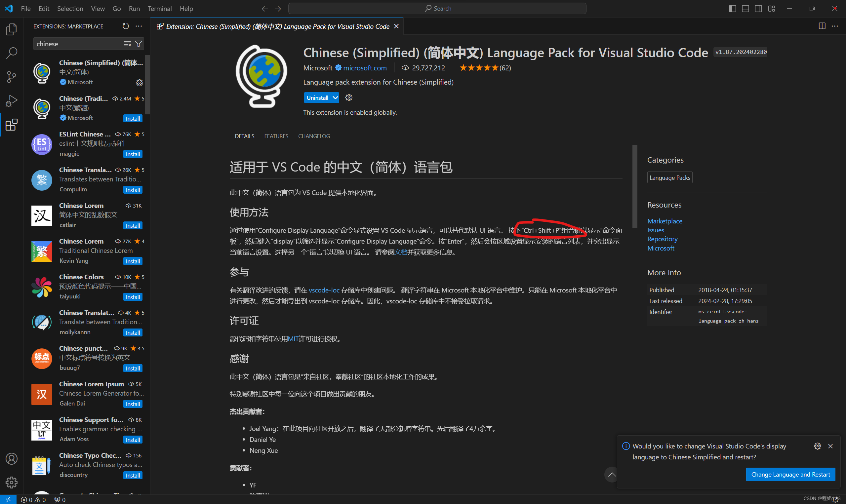Viewport: 846px width, 504px height.
Task: Open the microsoft.com publisher link
Action: click(x=365, y=68)
